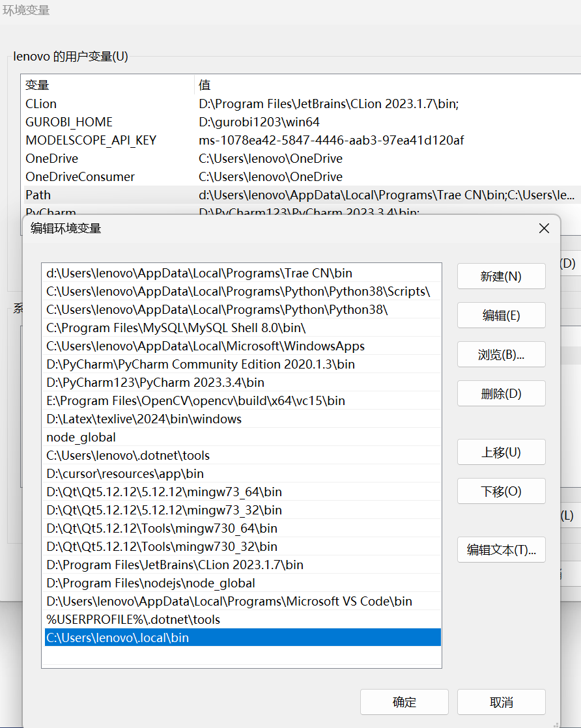581x728 pixels.
Task: Select the Trae CN\bin path entry
Action: pos(242,273)
